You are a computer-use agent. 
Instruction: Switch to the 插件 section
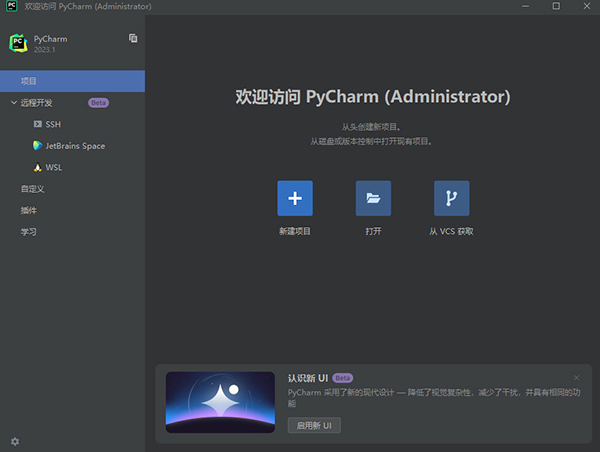[x=29, y=210]
